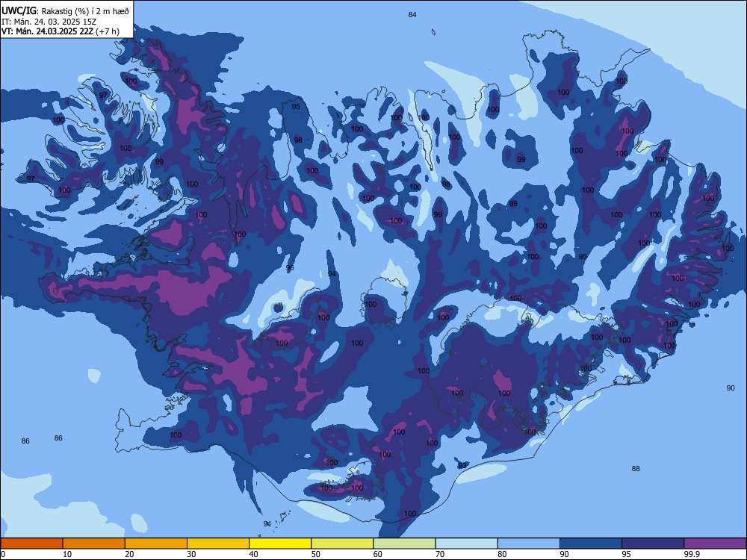
Task: Click the '99.9' legend tick label
Action: click(x=692, y=554)
